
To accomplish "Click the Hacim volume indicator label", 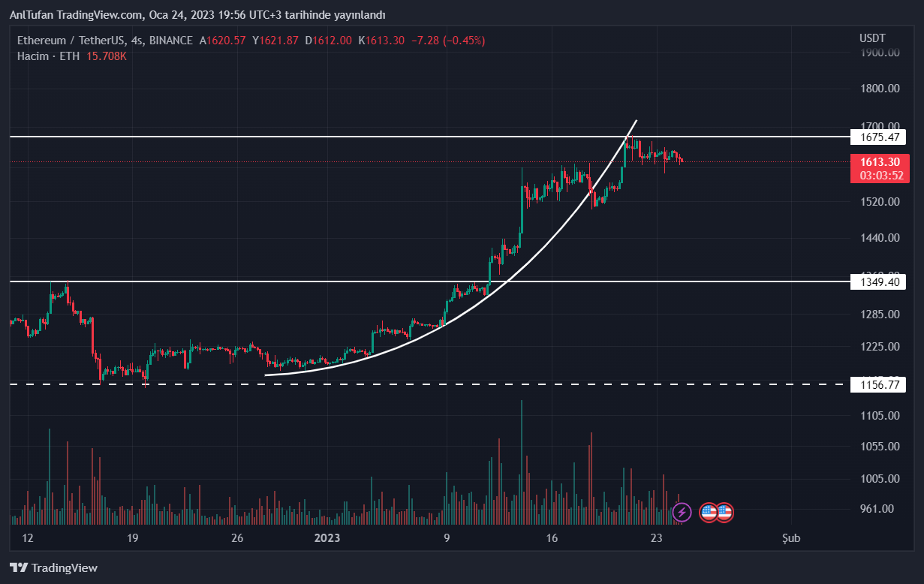I will point(32,56).
